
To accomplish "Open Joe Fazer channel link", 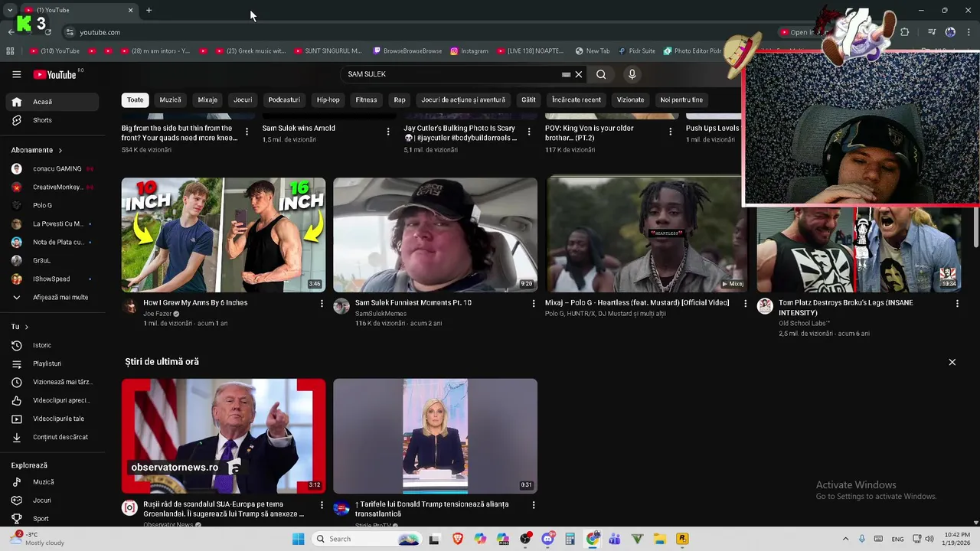I will (x=158, y=314).
